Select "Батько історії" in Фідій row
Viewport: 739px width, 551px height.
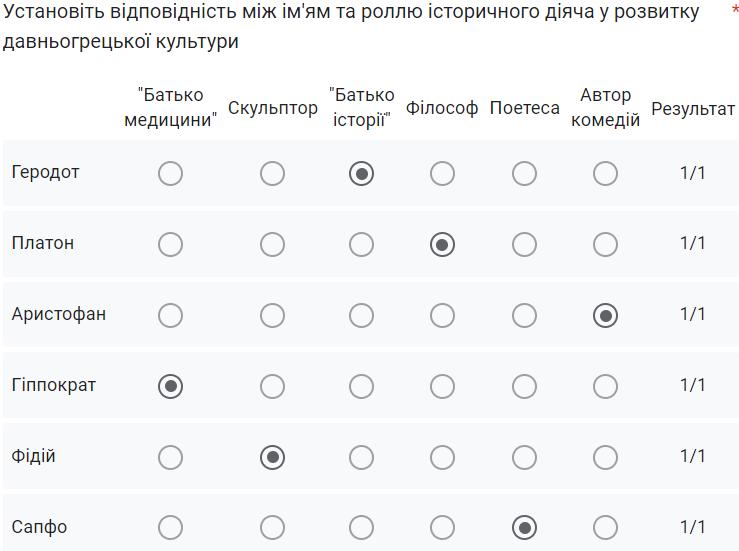tap(361, 457)
